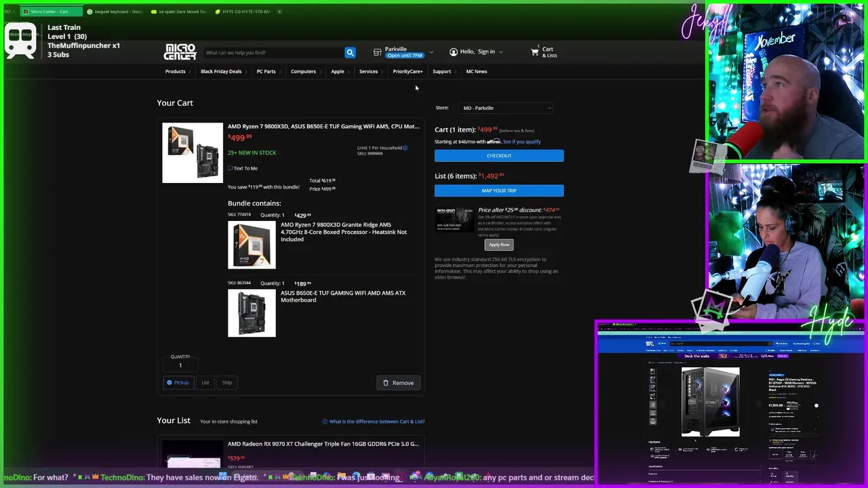The height and width of the screenshot is (488, 868).
Task: Click the CHECKOUT button
Action: click(499, 156)
